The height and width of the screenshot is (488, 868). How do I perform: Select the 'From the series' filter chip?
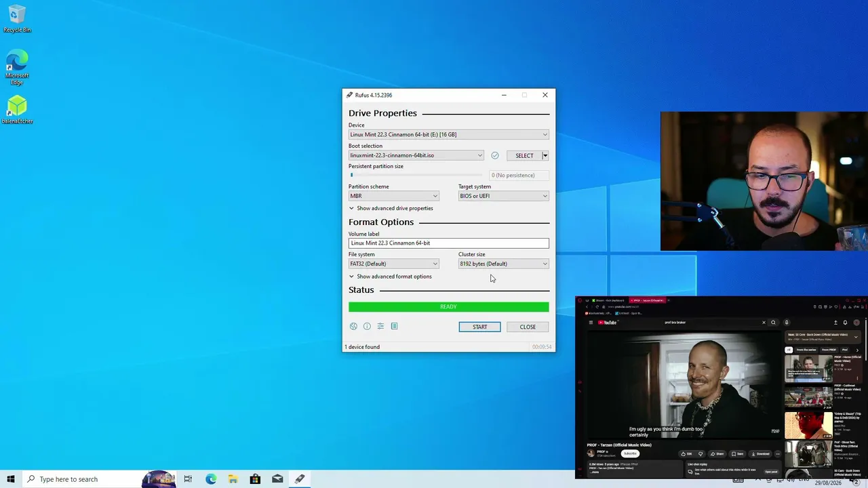[x=806, y=350]
